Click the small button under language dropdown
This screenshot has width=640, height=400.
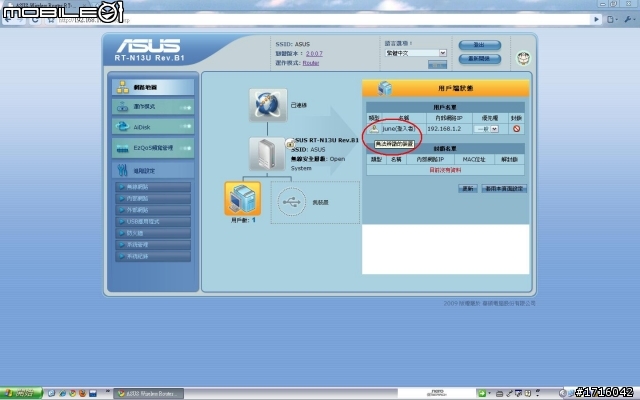[x=438, y=65]
